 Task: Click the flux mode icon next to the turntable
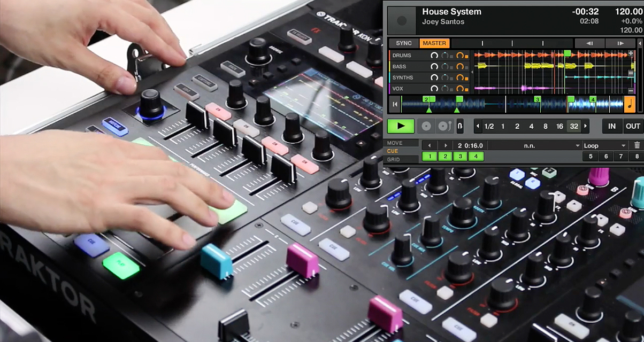[x=460, y=127]
